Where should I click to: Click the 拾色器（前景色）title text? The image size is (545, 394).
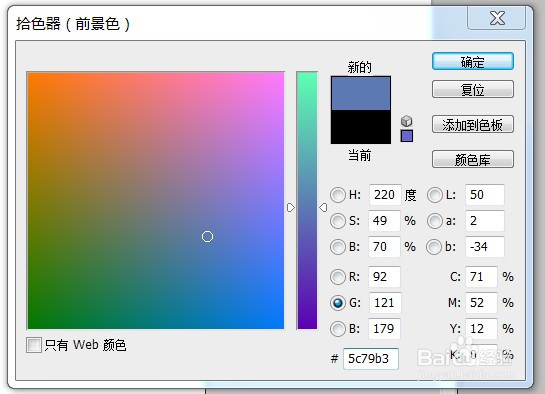pos(73,24)
